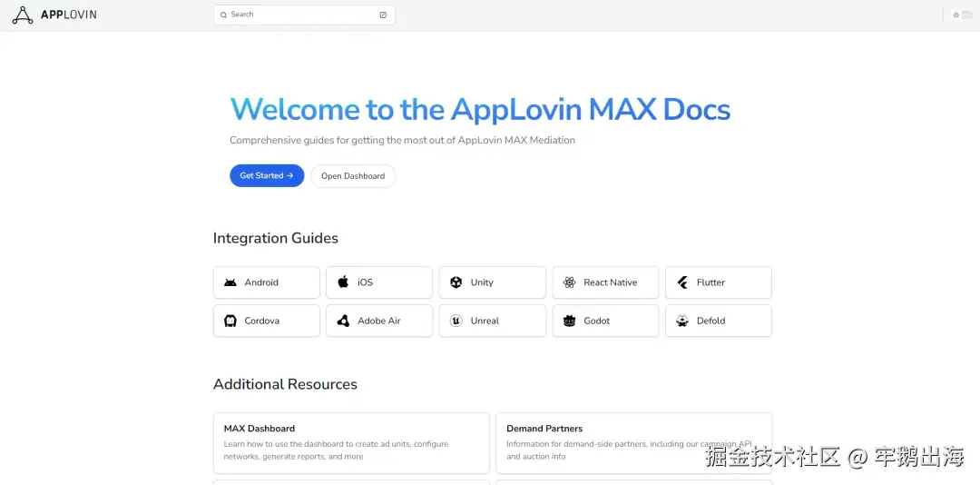
Task: Open Dashboard via the outlined button
Action: pos(353,176)
